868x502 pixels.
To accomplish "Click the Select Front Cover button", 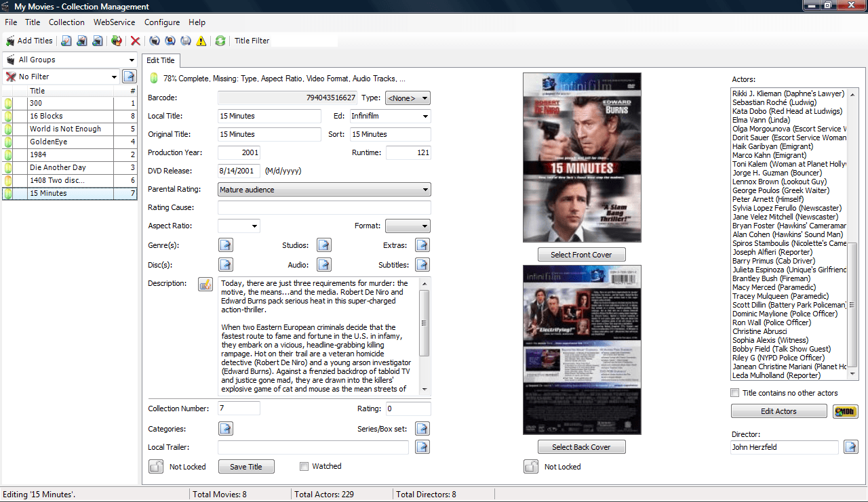I will tap(581, 255).
